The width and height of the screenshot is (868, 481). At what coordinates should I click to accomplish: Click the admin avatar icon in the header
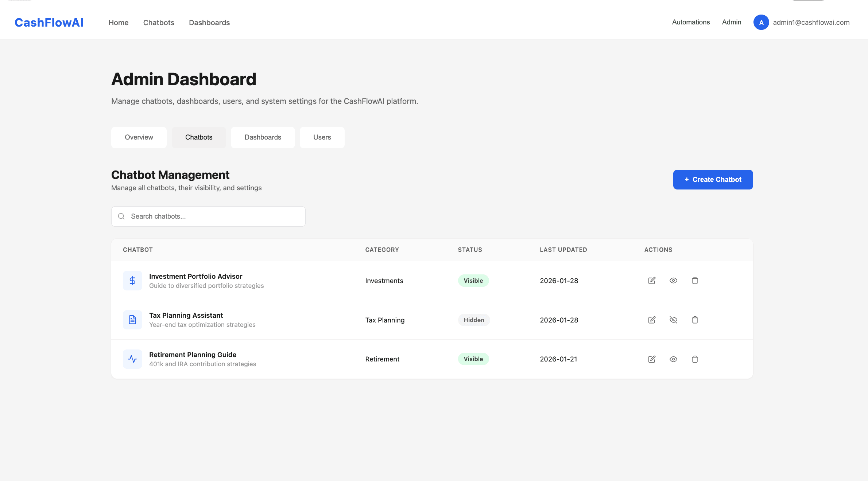[761, 22]
